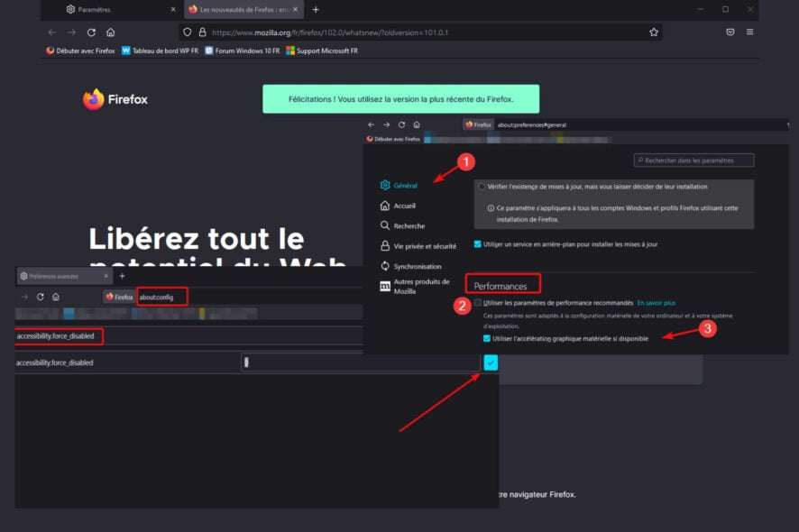Select Accueil in settings sidebar
The width and height of the screenshot is (799, 532).
point(398,206)
